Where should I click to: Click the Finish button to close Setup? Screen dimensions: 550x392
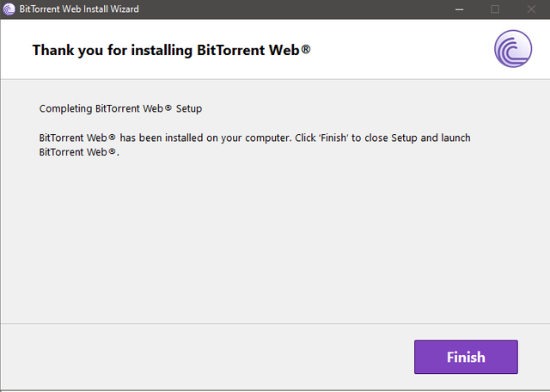(x=466, y=357)
